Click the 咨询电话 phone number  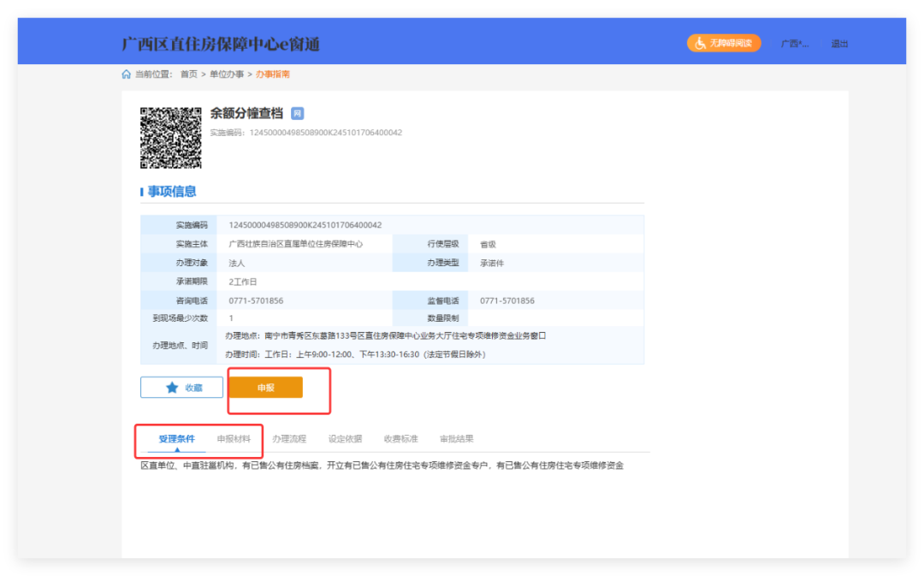(x=256, y=301)
